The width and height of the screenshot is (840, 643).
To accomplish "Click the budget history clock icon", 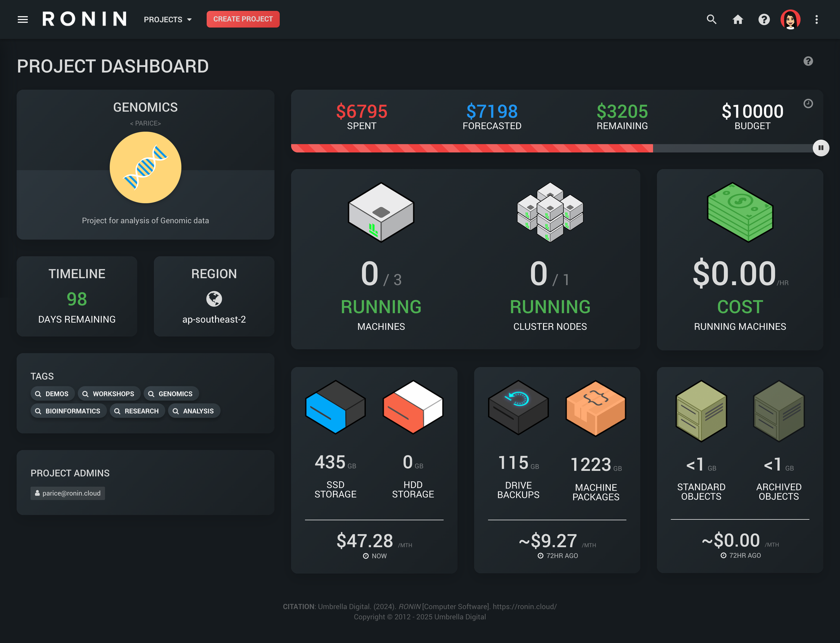I will click(x=808, y=104).
